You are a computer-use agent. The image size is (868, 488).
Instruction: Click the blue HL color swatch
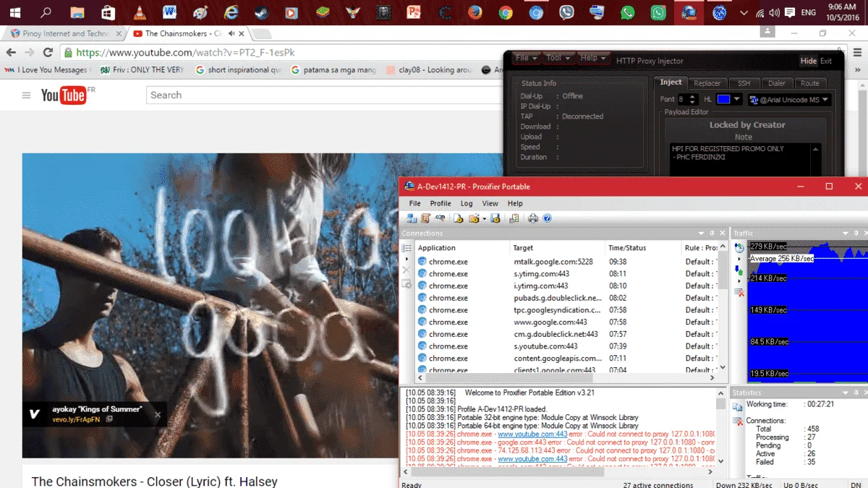tap(723, 99)
